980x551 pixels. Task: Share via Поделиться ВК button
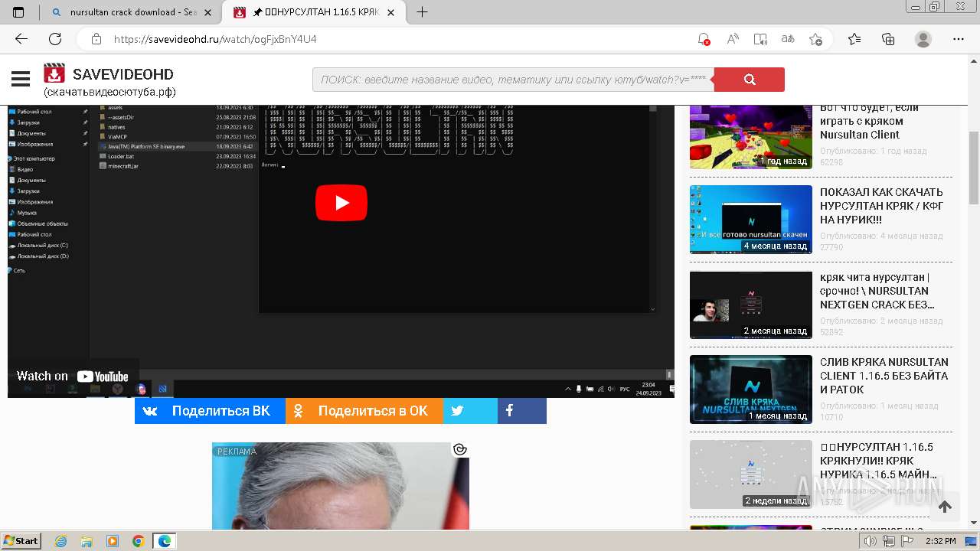pyautogui.click(x=210, y=411)
